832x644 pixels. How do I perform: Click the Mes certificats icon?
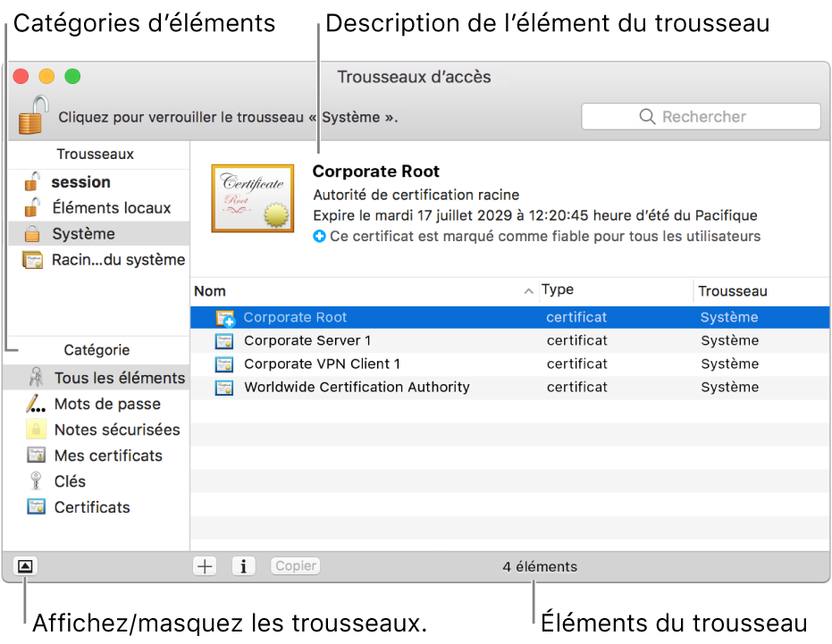coord(36,456)
